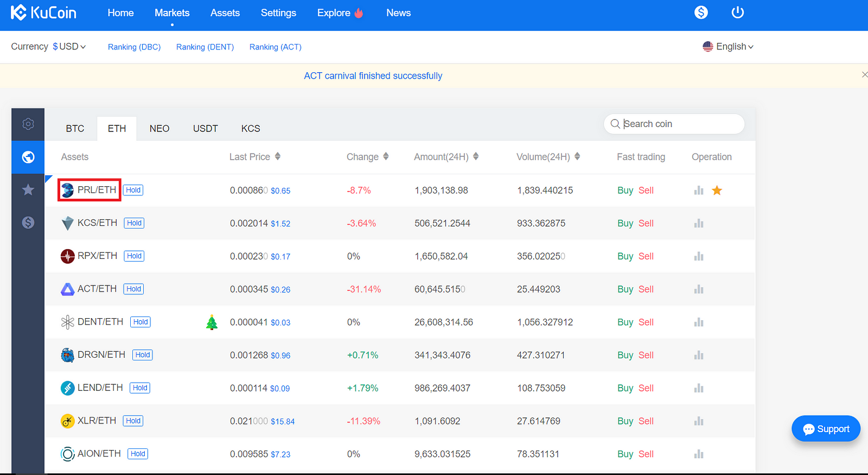Viewport: 868px width, 475px height.
Task: Switch to the BTC market tab
Action: point(75,129)
